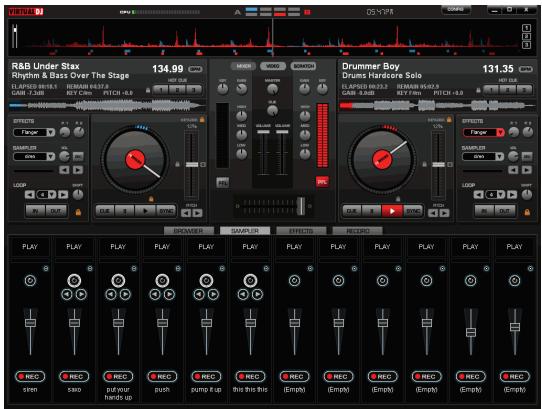Screen dimensions: 542x409
Task: Toggle left deck PFL headphone cue
Action: [x=223, y=183]
